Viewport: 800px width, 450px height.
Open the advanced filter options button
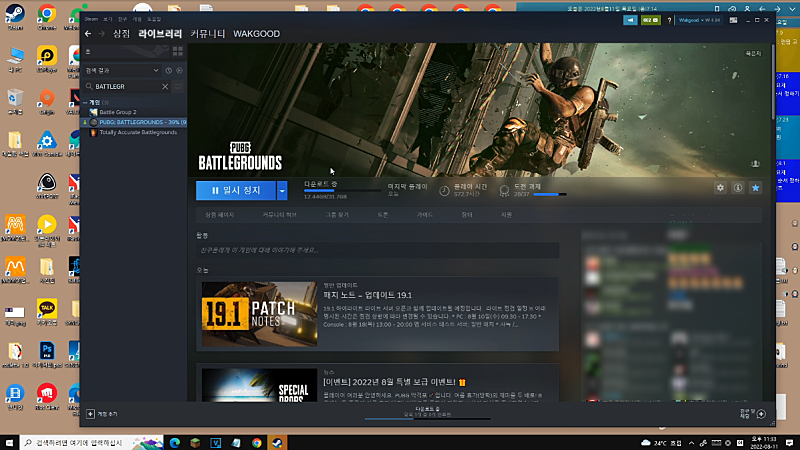point(179,87)
